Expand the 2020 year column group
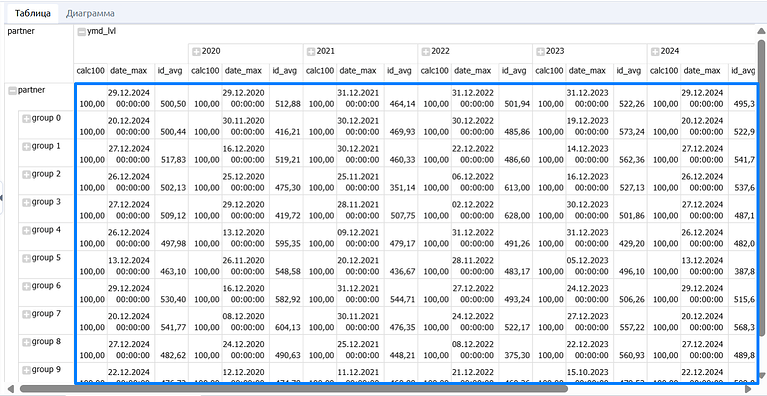 196,51
